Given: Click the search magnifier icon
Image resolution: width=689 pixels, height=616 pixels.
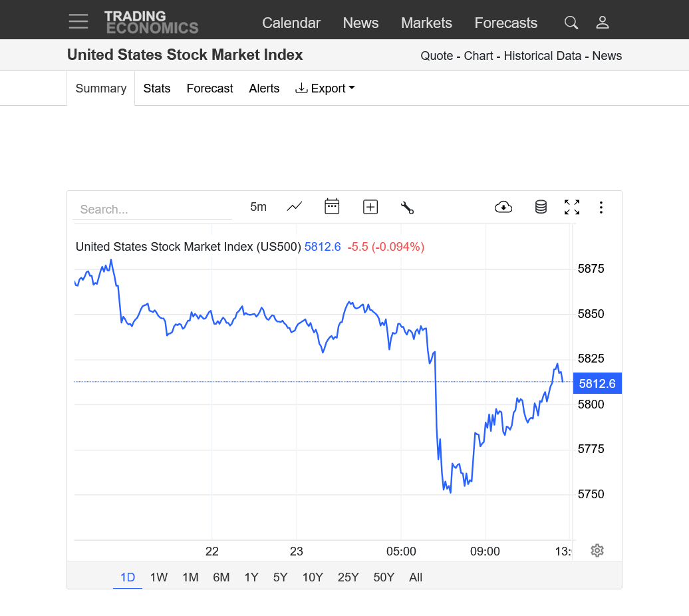Looking at the screenshot, I should 571,23.
